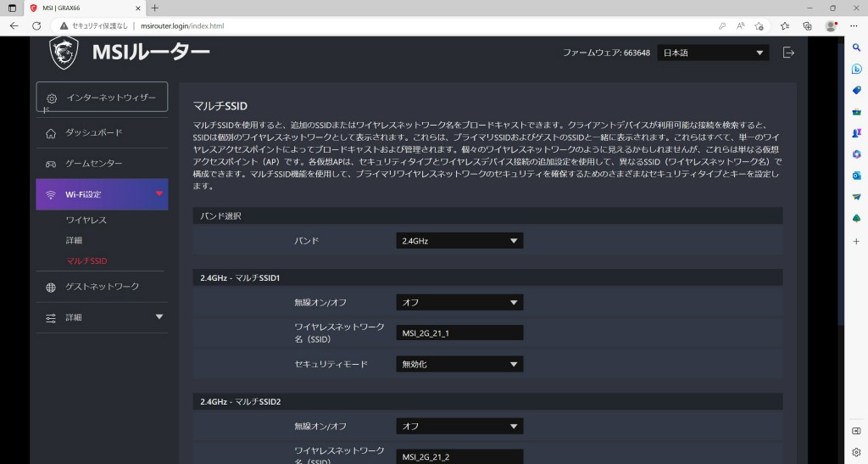Open browser Settings and more menu
This screenshot has height=464, width=868.
point(854,26)
